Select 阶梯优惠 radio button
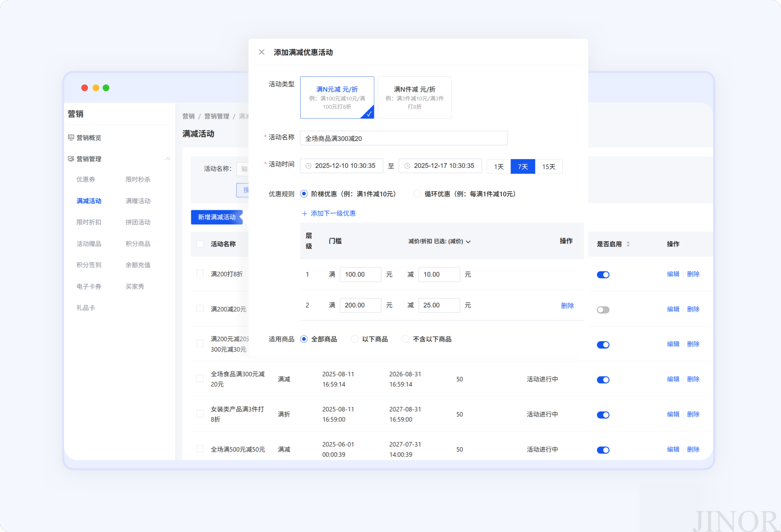The width and height of the screenshot is (781, 532). point(304,194)
